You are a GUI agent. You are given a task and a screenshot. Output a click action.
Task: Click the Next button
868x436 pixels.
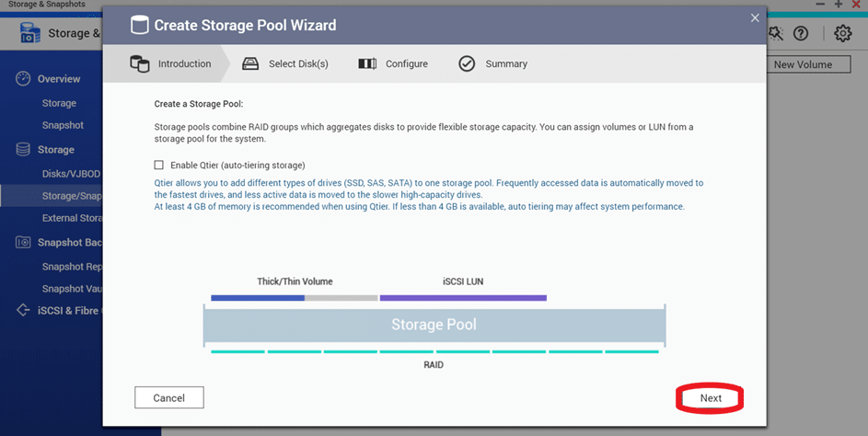[711, 397]
